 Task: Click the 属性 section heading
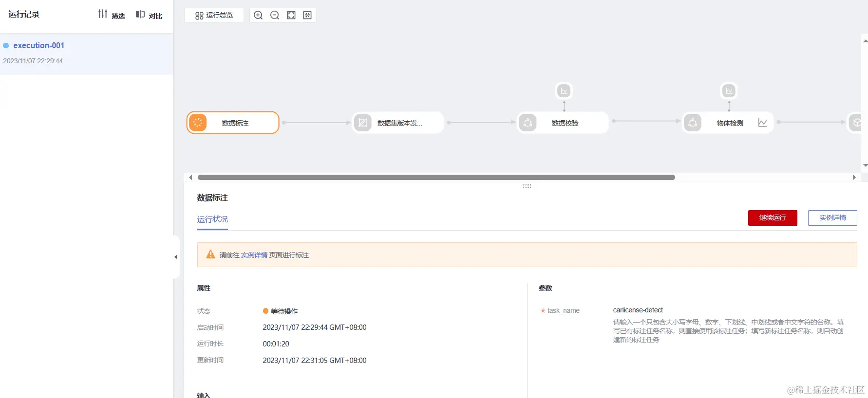tap(204, 288)
